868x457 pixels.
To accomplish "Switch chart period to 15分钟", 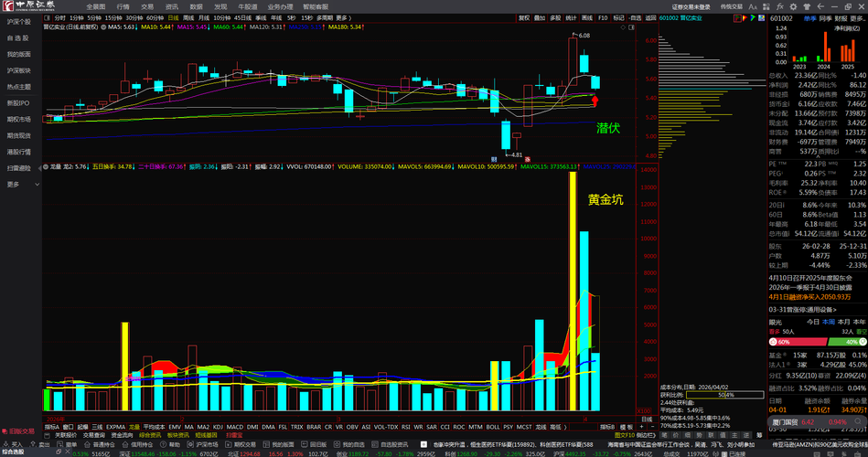I will pyautogui.click(x=113, y=18).
